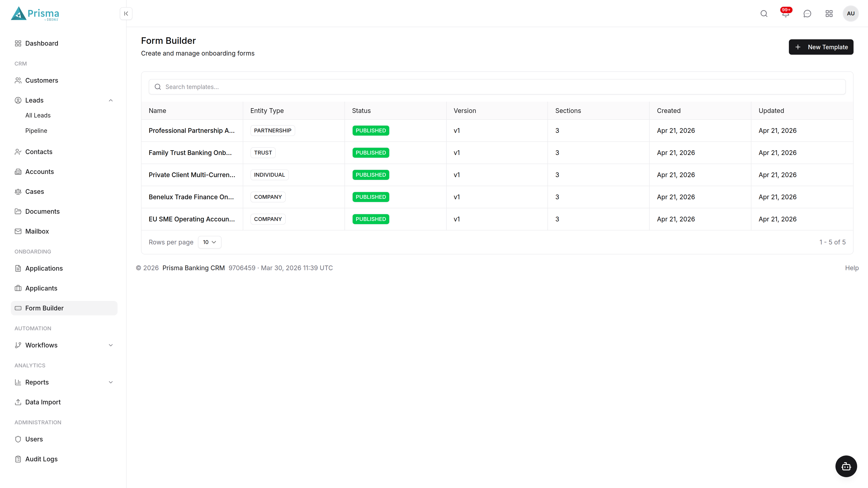Open the AU user avatar menu
This screenshot has height=488, width=868.
(x=850, y=14)
